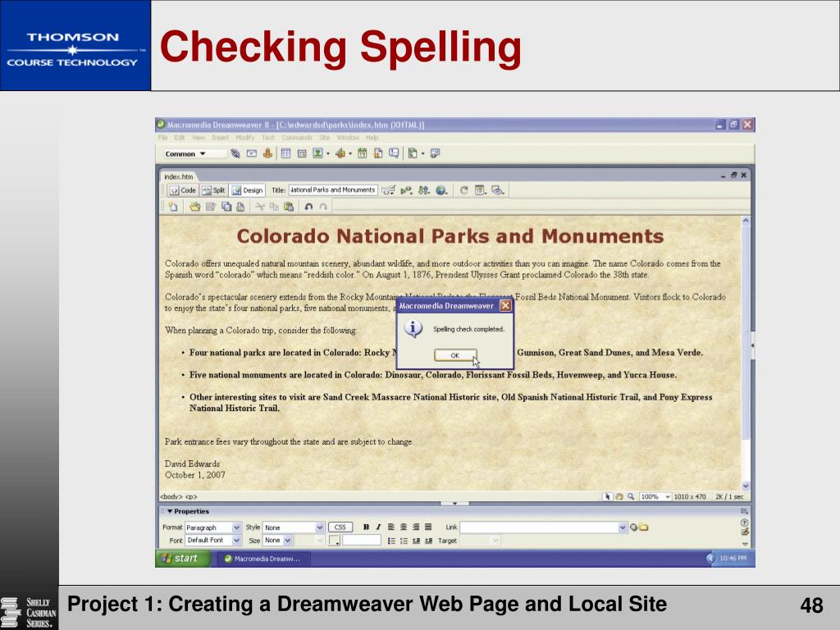Click the Undo arrow icon
840x630 pixels.
click(x=308, y=207)
